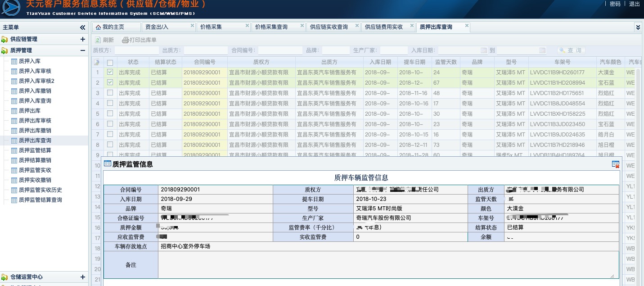Toggle the select-all header checkbox

(x=110, y=62)
